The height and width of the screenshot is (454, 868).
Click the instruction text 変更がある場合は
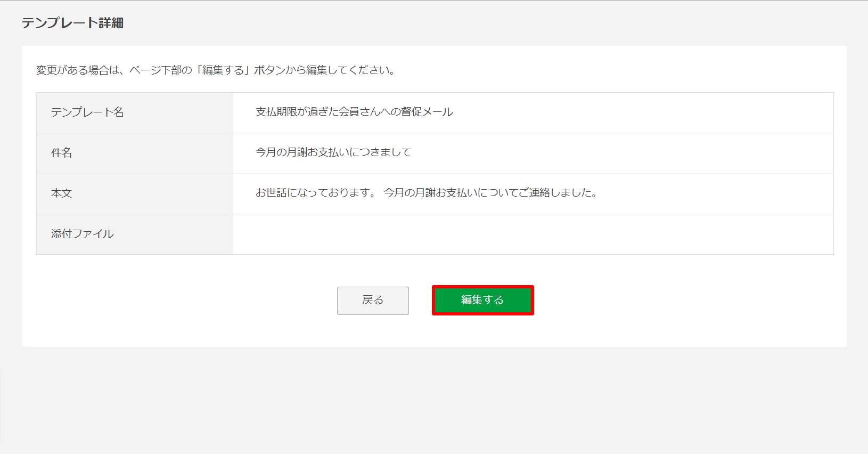(x=216, y=70)
